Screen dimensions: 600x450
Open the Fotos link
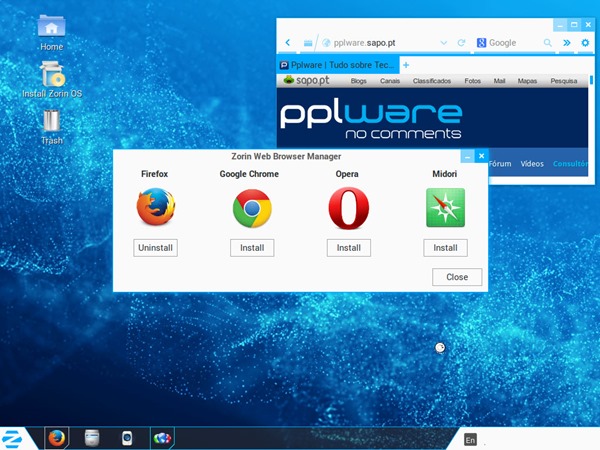(x=473, y=81)
